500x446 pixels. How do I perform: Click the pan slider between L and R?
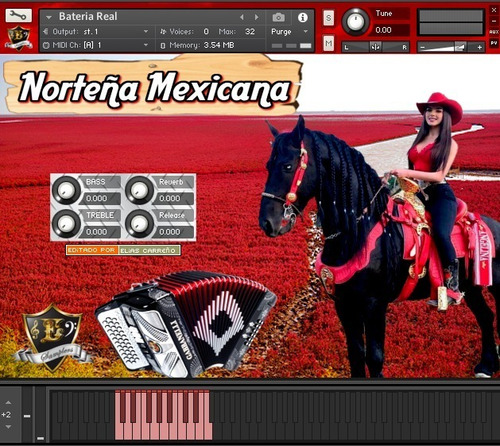coord(375,47)
